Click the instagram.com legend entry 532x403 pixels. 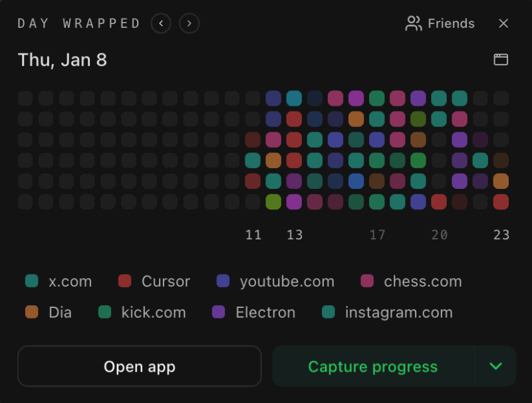click(x=387, y=312)
